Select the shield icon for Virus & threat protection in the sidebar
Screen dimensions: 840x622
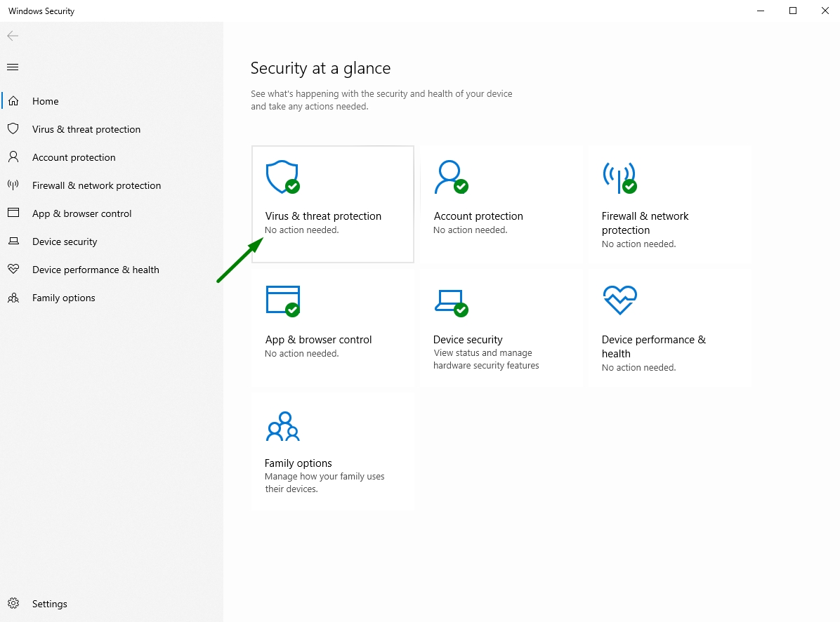coord(13,129)
